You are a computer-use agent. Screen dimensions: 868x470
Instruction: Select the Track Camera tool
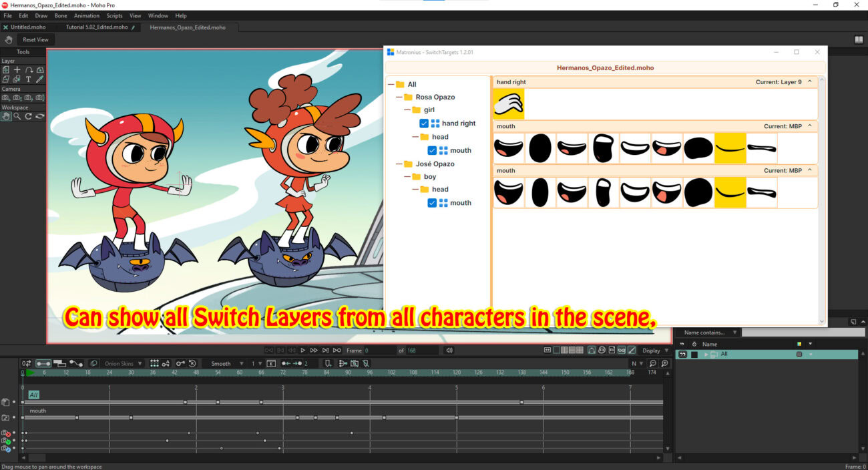point(6,97)
